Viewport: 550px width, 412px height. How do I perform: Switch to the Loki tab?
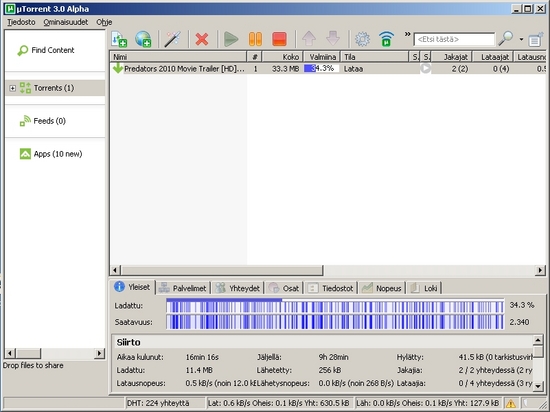424,288
